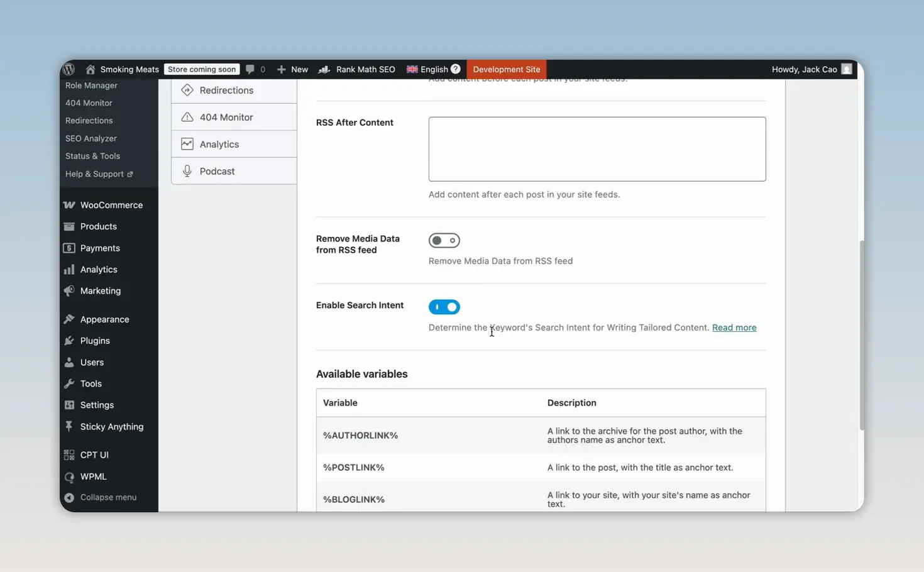This screenshot has height=572, width=924.
Task: Click the Variable column header
Action: (x=340, y=403)
